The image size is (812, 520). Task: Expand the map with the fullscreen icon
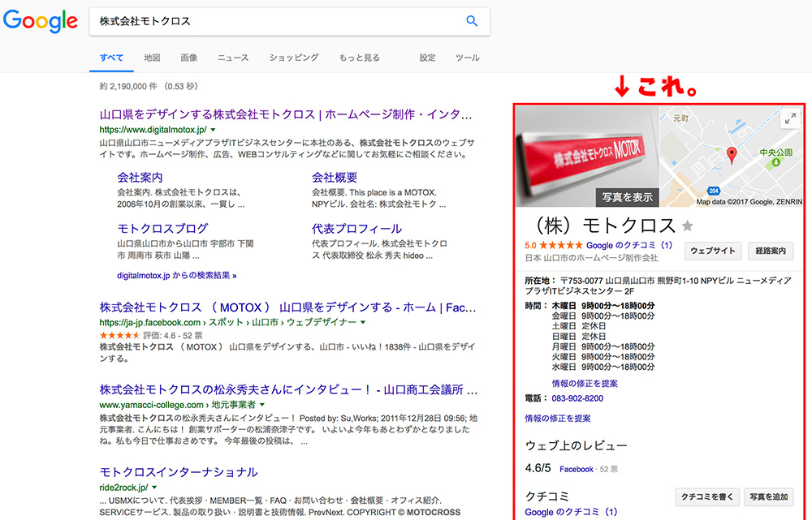pos(790,118)
